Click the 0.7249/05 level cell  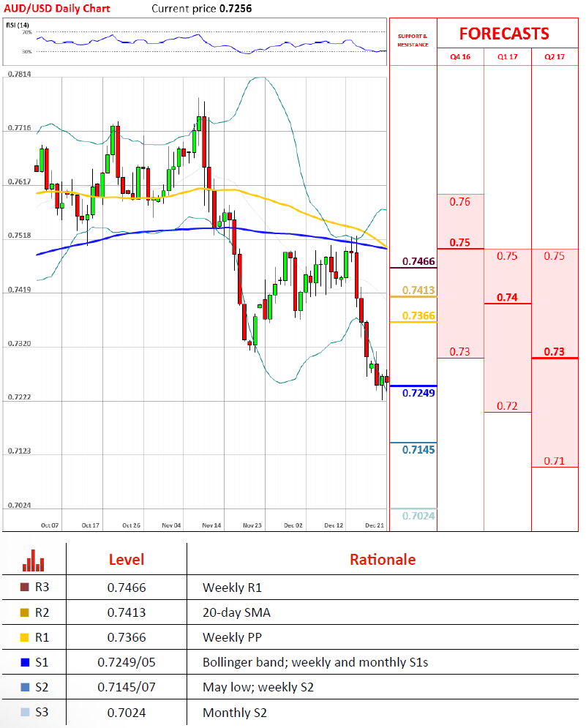point(127,663)
